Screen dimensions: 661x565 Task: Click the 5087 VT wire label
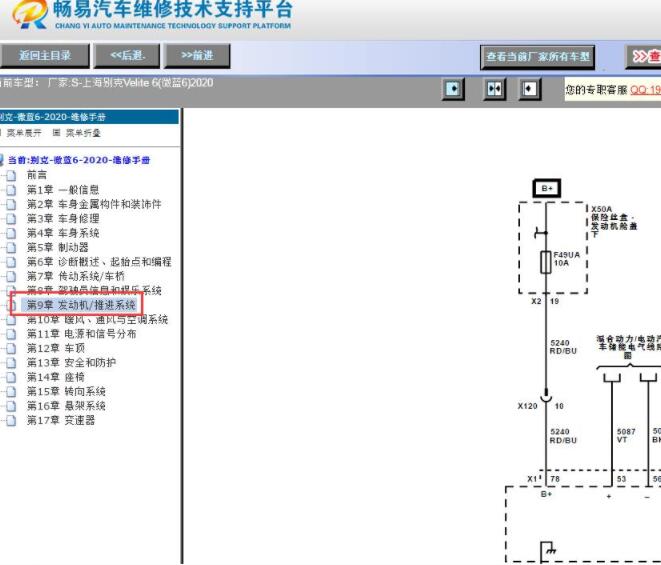[x=626, y=436]
